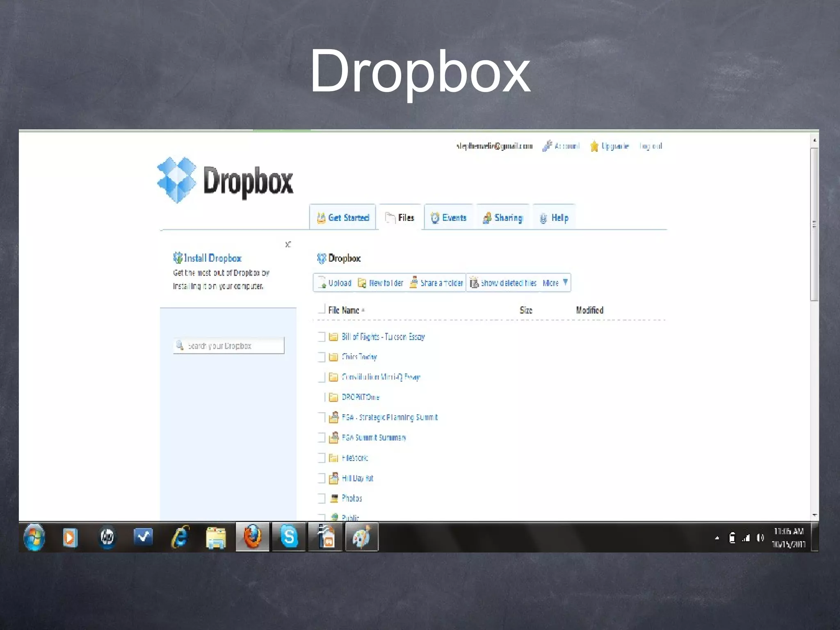Open Windows Media Player from taskbar
The width and height of the screenshot is (840, 630).
click(70, 537)
